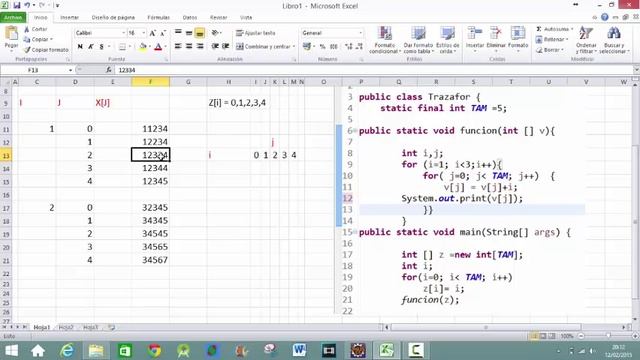Toggle top vertical alignment
The height and width of the screenshot is (360, 640).
tap(178, 33)
